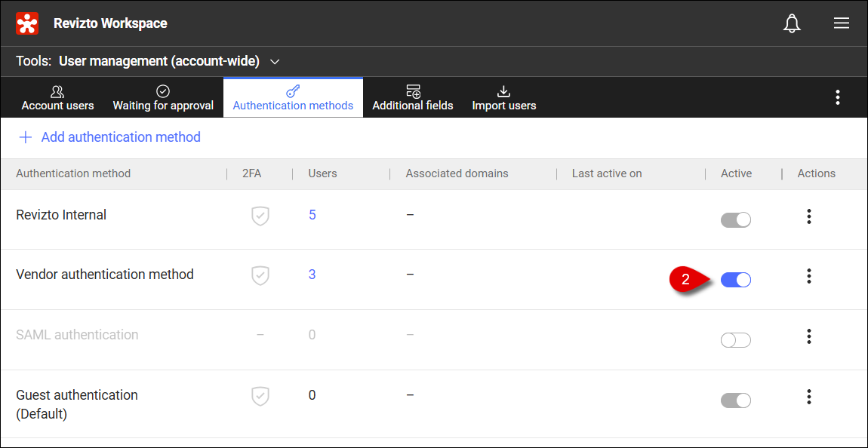Click the 2FA column header

[x=252, y=173]
